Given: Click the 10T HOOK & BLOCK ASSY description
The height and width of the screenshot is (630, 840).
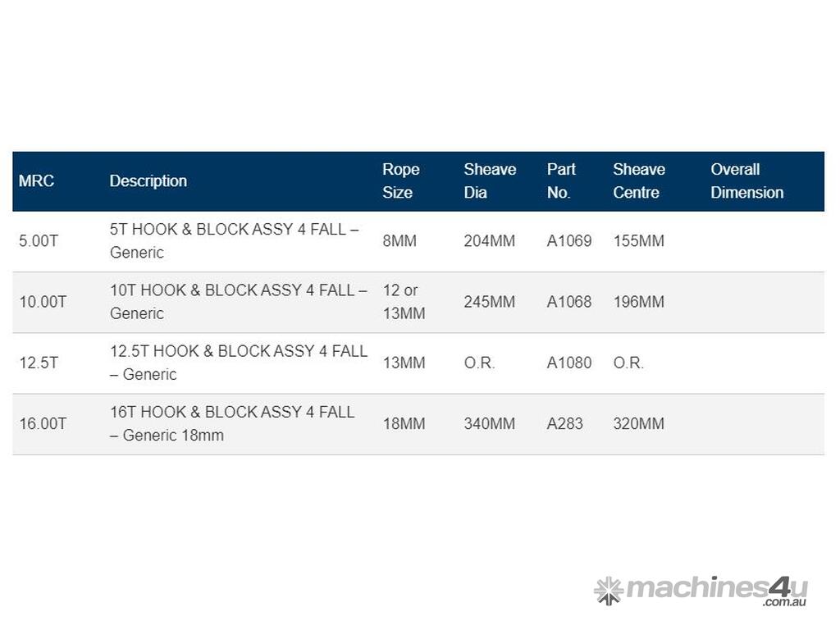Looking at the screenshot, I should click(x=238, y=302).
